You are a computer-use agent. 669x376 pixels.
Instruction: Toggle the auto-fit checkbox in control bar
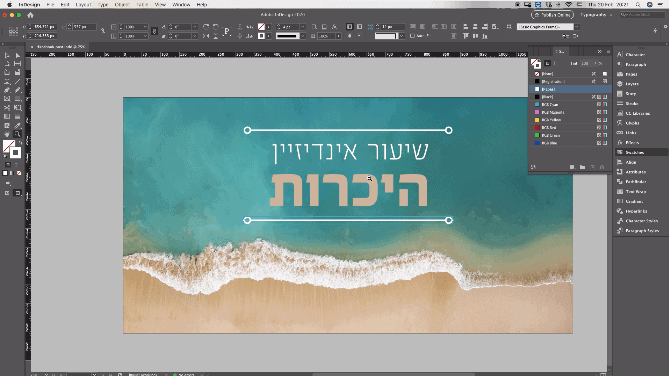(412, 36)
